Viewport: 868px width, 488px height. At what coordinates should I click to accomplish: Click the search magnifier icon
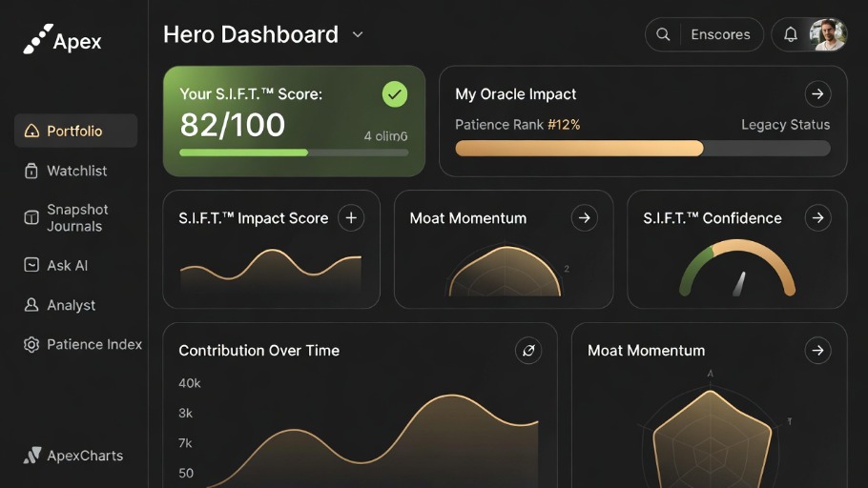click(663, 34)
